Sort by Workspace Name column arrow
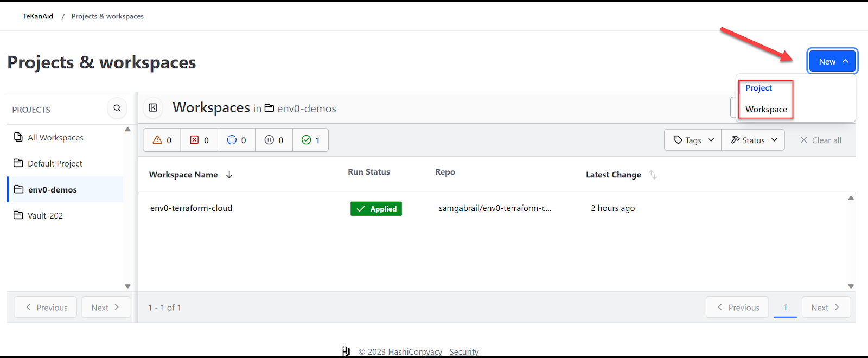Viewport: 868px width, 358px height. (229, 175)
